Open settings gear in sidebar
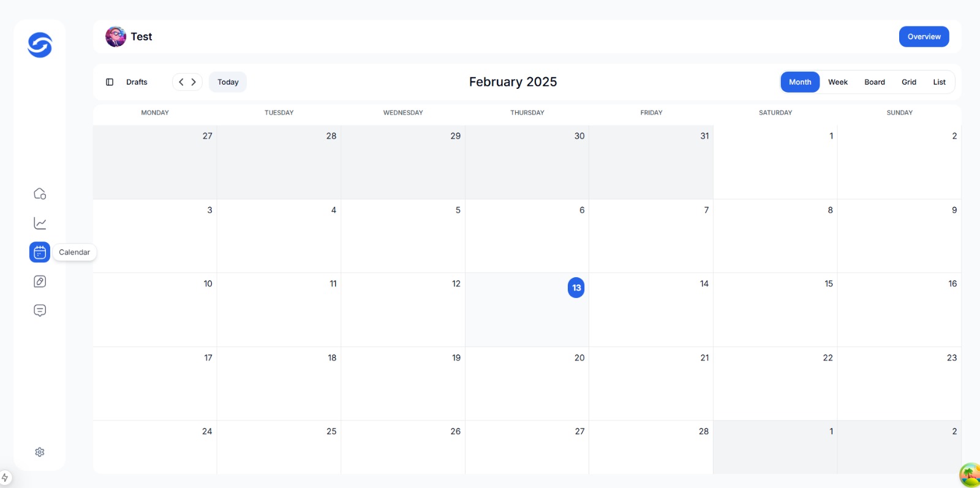The width and height of the screenshot is (980, 488). pos(40,452)
